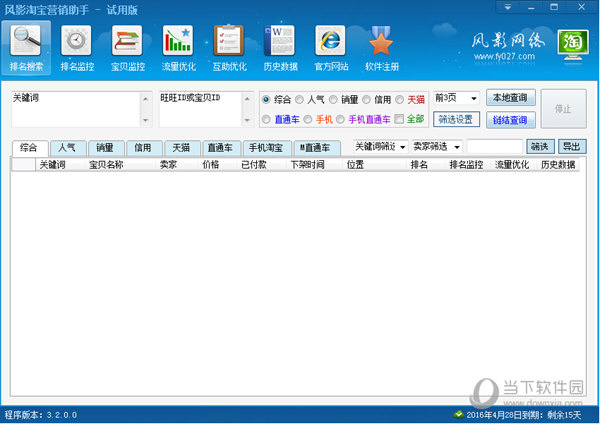Switch to the 综合 results tab
Image resolution: width=600 pixels, height=424 pixels.
pyautogui.click(x=30, y=148)
